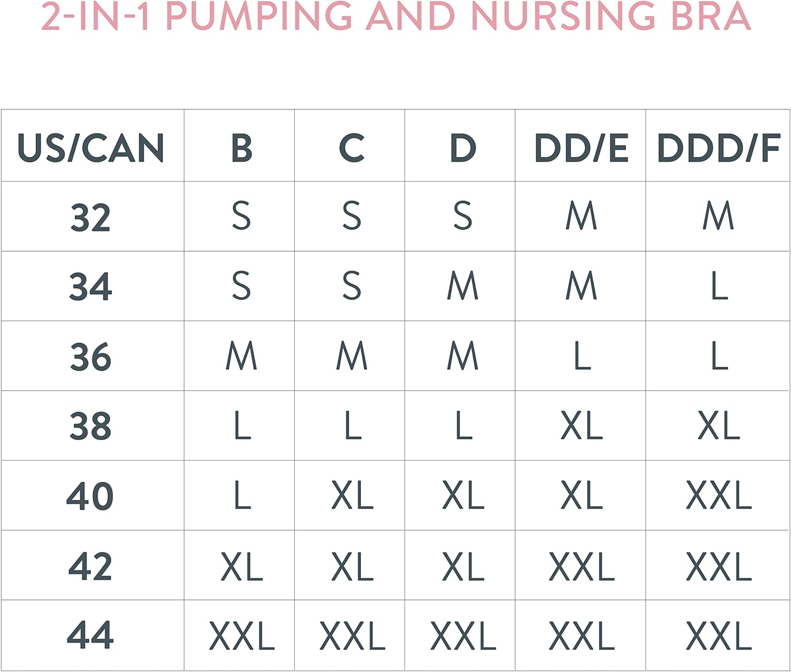Image resolution: width=791 pixels, height=672 pixels.
Task: Click the XXL size for 40 DDD/F
Action: coord(718,496)
